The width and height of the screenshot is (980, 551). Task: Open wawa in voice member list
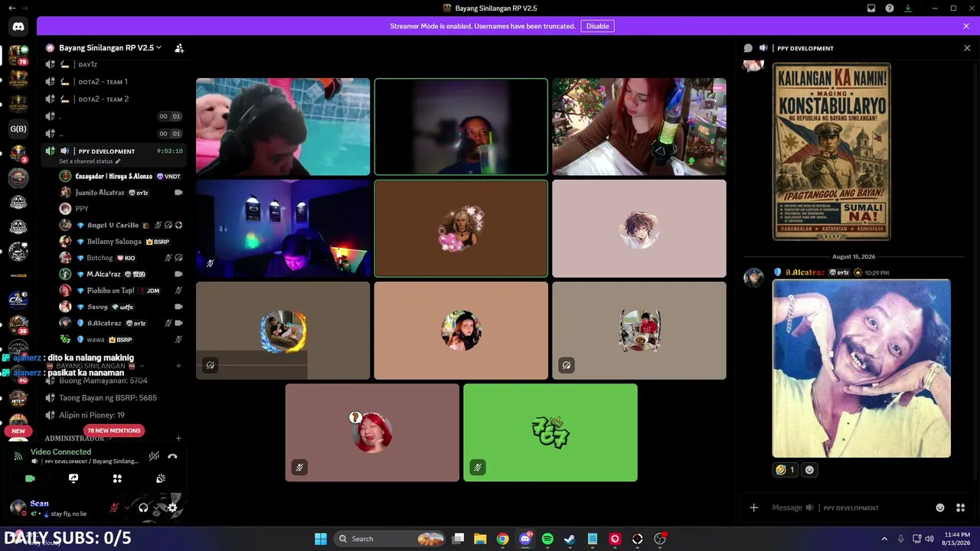tap(122, 339)
